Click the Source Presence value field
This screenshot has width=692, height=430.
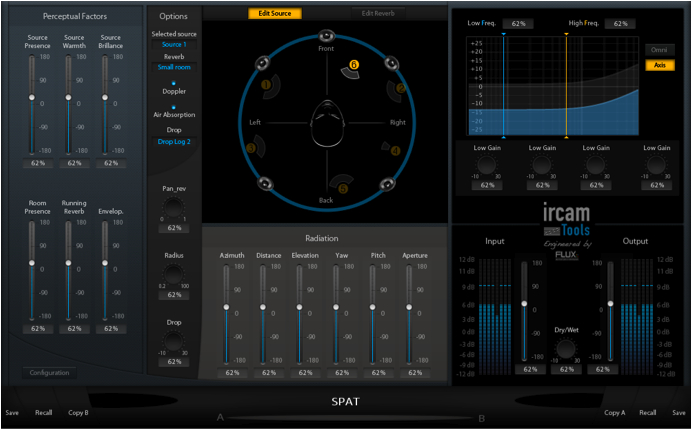tap(38, 163)
